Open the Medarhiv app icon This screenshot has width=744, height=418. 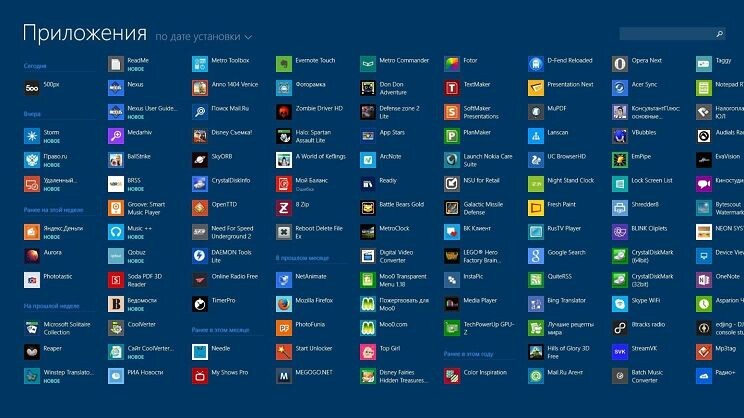tap(116, 136)
